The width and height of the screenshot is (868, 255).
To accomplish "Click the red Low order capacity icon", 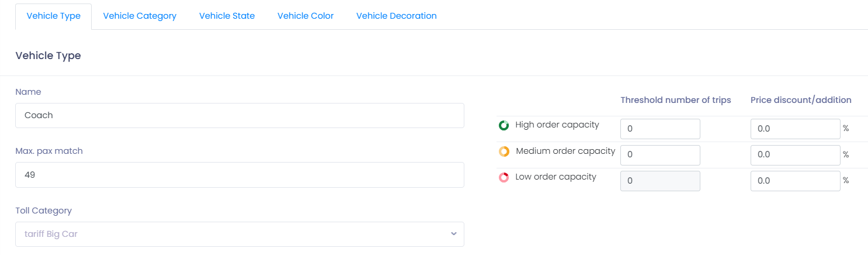I will tap(504, 177).
